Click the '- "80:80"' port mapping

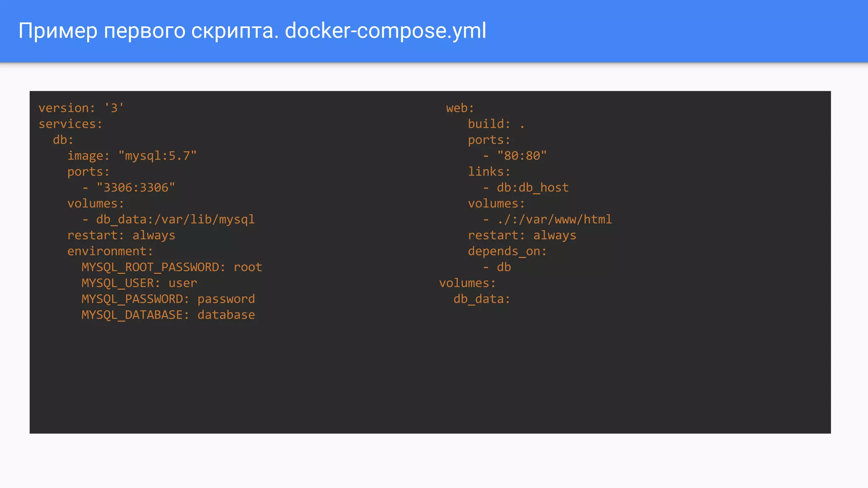(515, 156)
